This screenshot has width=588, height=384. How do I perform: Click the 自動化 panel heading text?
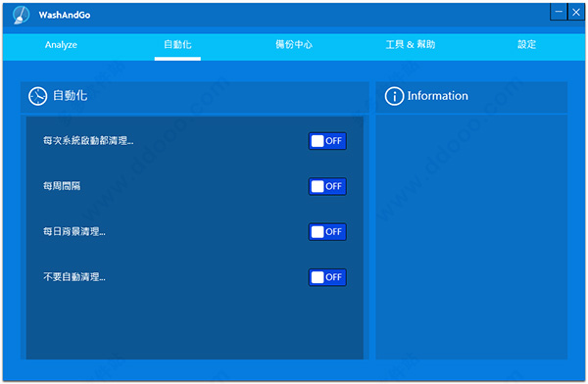pos(71,96)
